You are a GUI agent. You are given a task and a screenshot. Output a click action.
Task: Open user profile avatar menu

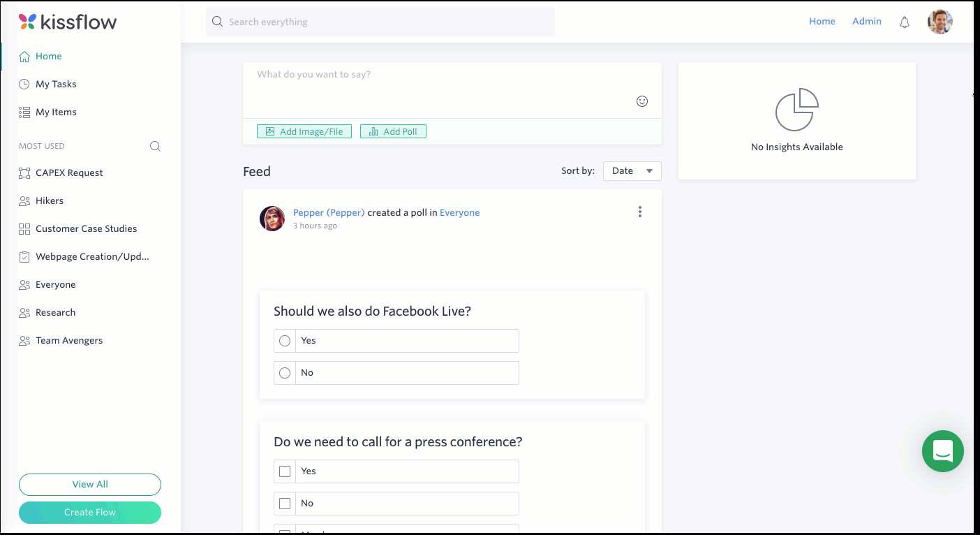tap(940, 22)
